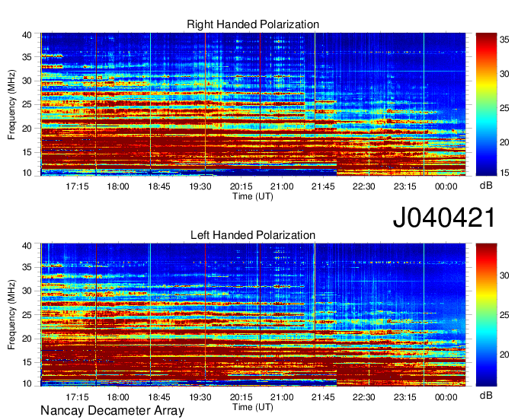Click Frequency (MHz) axis label of Right Handed plot
Viewport: 518px width, 420px height.
pyautogui.click(x=11, y=104)
